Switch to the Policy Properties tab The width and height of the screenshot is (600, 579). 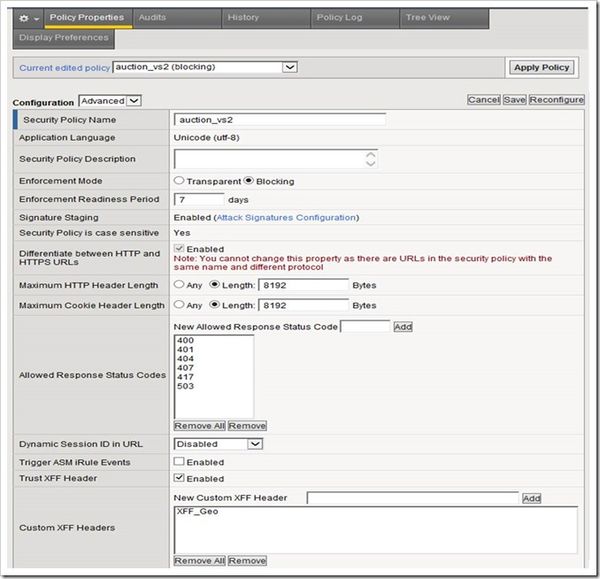pos(87,18)
